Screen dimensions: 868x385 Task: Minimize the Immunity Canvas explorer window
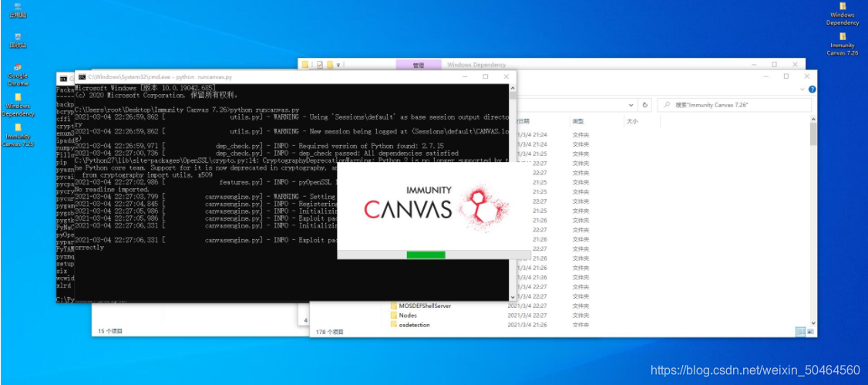pyautogui.click(x=765, y=76)
